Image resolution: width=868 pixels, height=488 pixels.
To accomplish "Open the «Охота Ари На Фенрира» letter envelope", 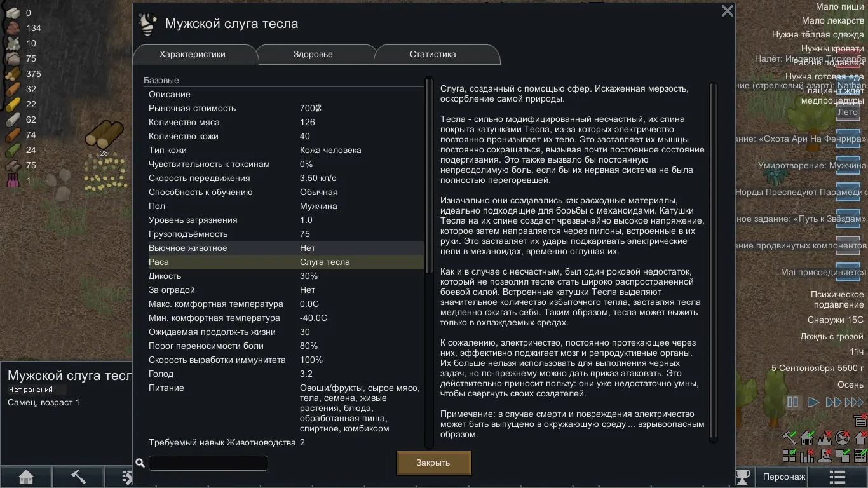I will tap(848, 139).
